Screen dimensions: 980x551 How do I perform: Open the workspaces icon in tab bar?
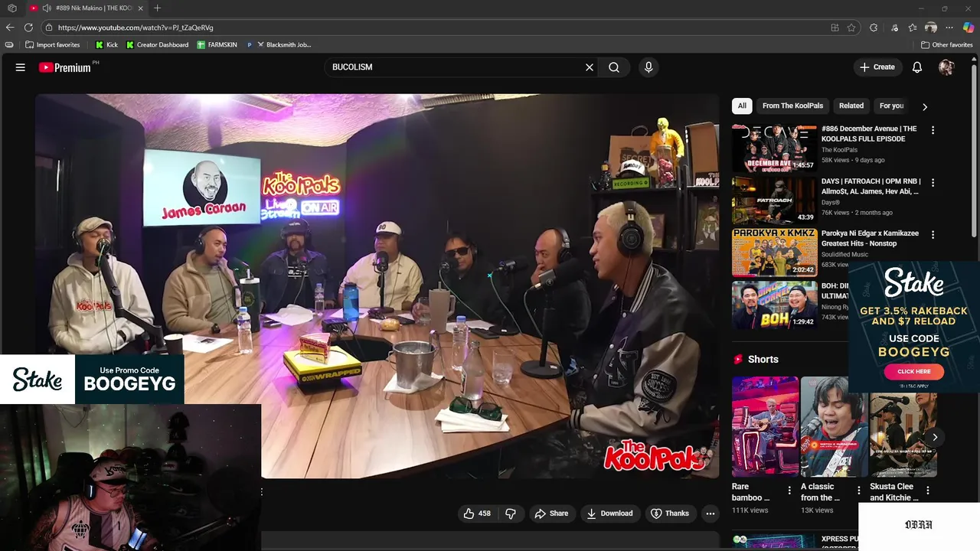[11, 8]
